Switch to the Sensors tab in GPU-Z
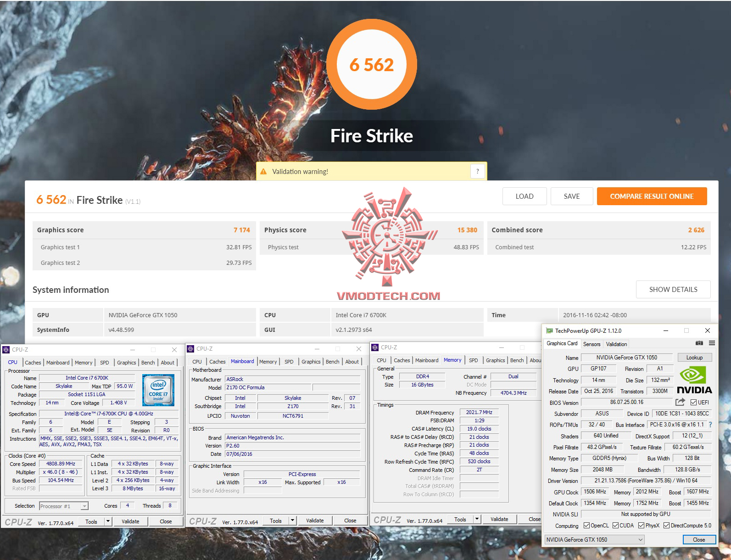This screenshot has width=731, height=560. coord(591,344)
